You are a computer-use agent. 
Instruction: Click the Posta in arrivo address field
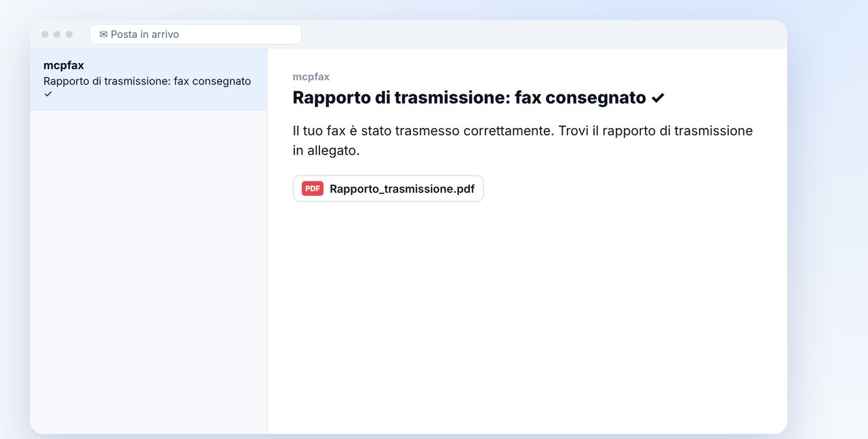pos(195,34)
